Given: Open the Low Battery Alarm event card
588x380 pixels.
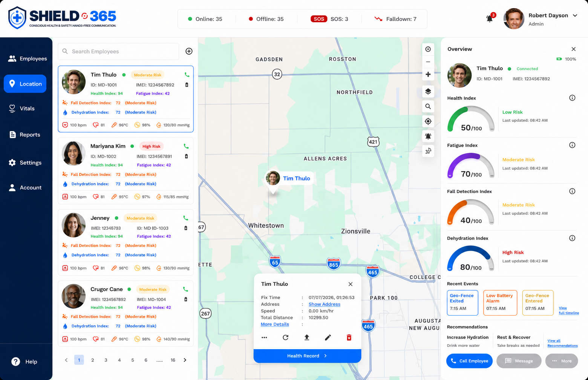Looking at the screenshot, I should 500,302.
